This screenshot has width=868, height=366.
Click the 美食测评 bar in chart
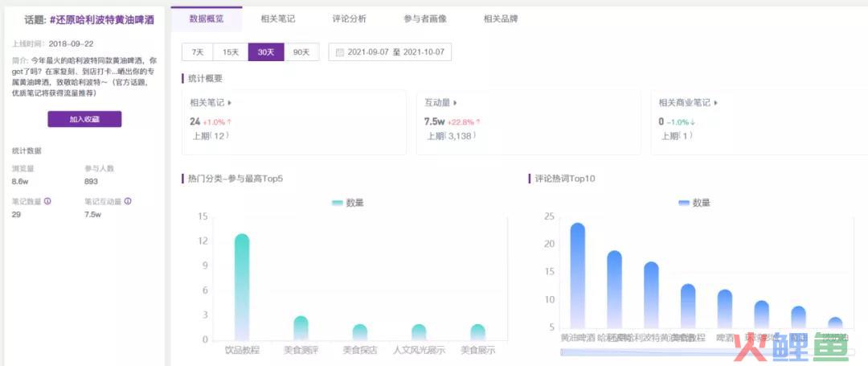(301, 328)
